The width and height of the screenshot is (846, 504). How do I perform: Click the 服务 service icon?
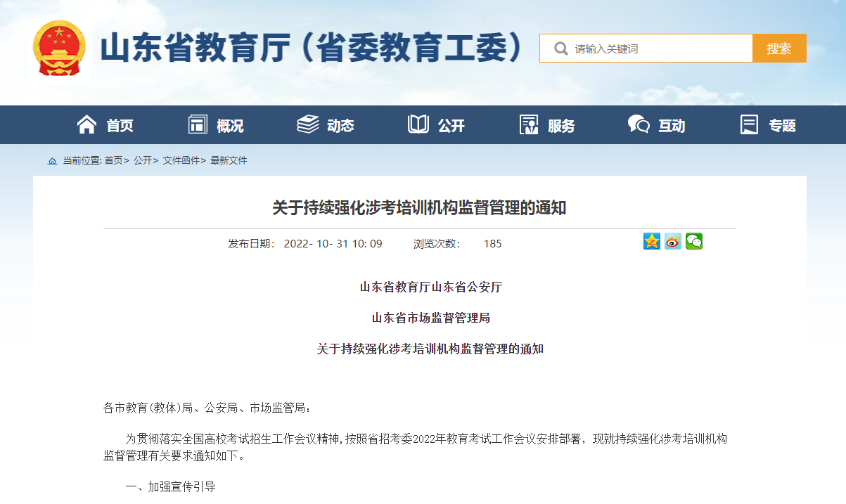(x=529, y=124)
